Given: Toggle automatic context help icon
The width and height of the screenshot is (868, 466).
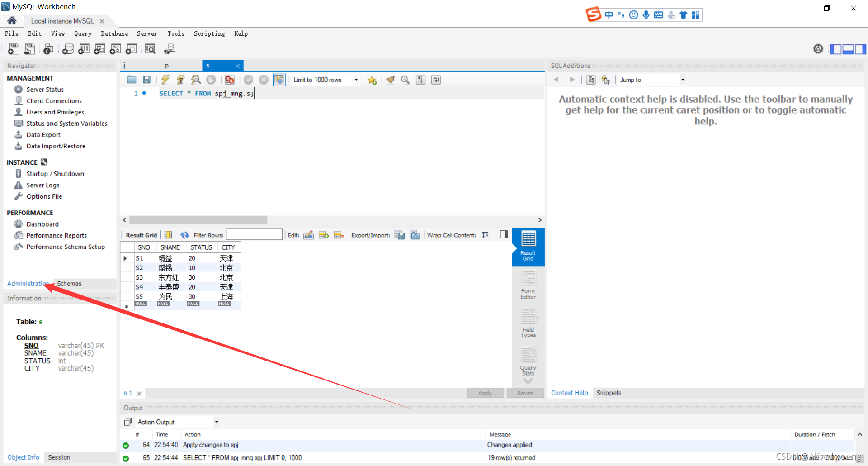Looking at the screenshot, I should click(606, 80).
